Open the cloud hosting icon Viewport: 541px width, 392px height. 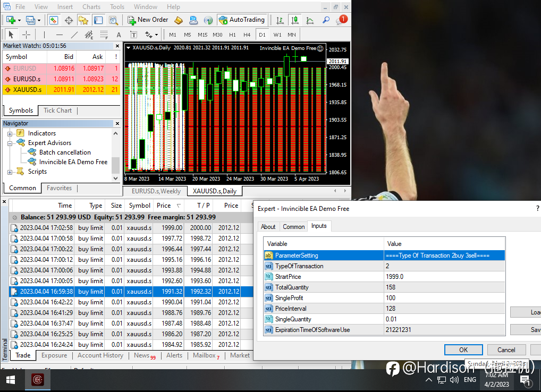coord(193,20)
